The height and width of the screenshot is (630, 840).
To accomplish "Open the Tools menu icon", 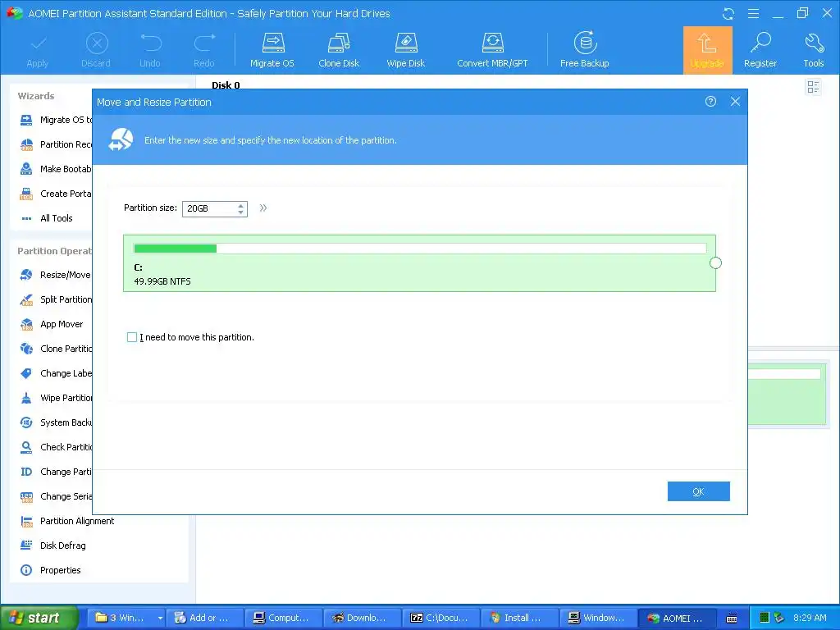I will click(x=813, y=50).
